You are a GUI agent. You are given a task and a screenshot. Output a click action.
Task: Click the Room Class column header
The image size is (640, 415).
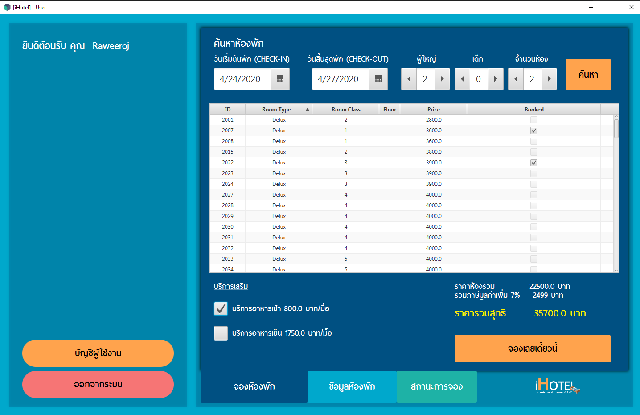click(x=346, y=109)
